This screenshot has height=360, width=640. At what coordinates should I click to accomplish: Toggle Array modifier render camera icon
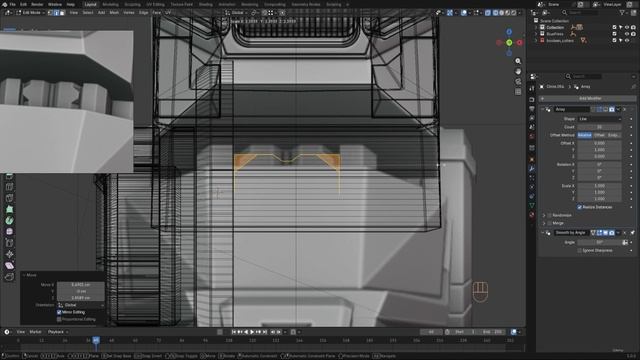point(611,109)
